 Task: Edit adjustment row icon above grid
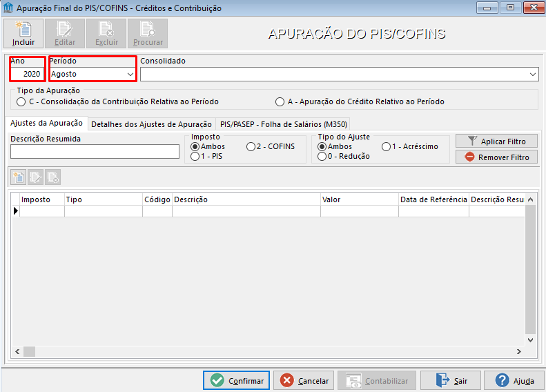click(x=35, y=177)
